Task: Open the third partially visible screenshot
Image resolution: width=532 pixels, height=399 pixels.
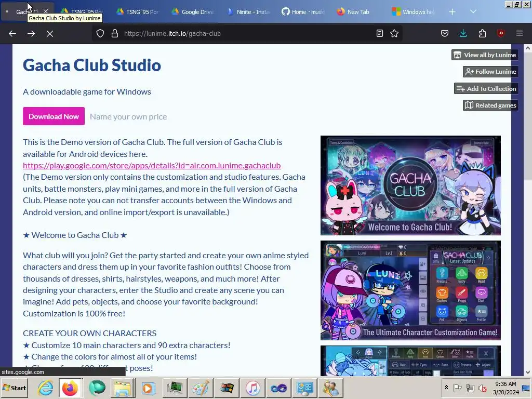Action: (x=410, y=361)
